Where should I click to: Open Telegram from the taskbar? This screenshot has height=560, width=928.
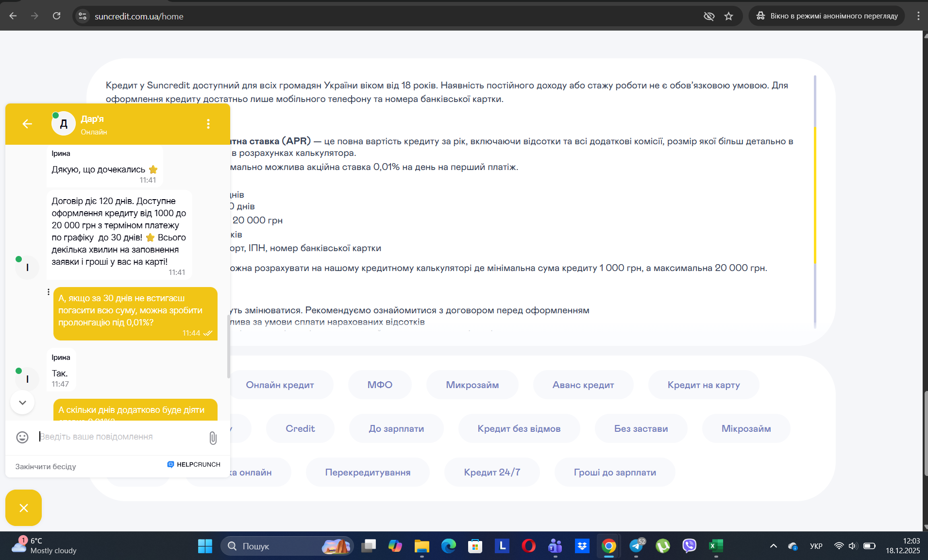coord(636,546)
